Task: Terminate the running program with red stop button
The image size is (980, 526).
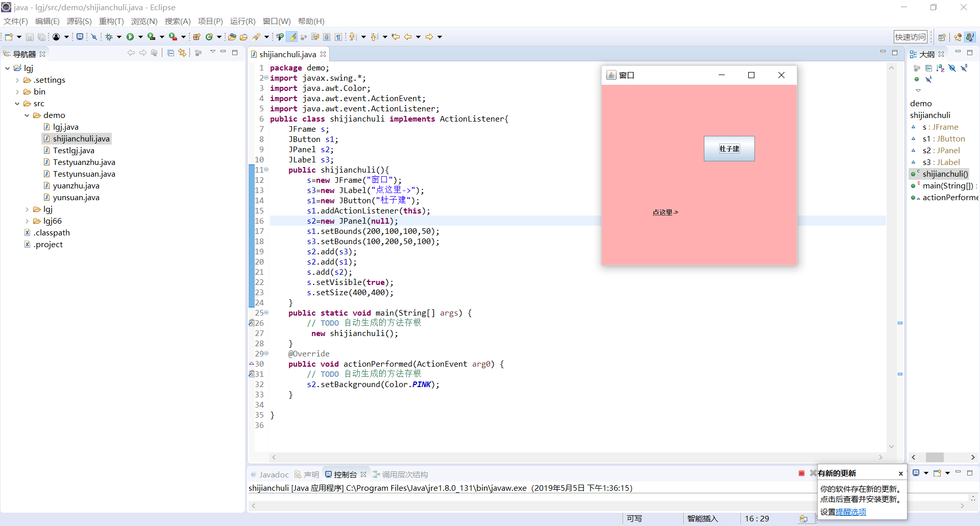Action: (801, 473)
